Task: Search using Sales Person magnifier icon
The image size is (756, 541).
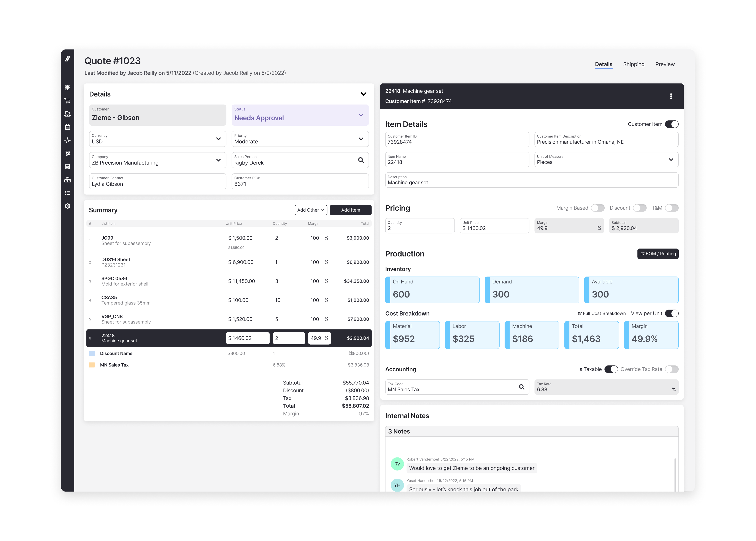Action: pos(361,160)
